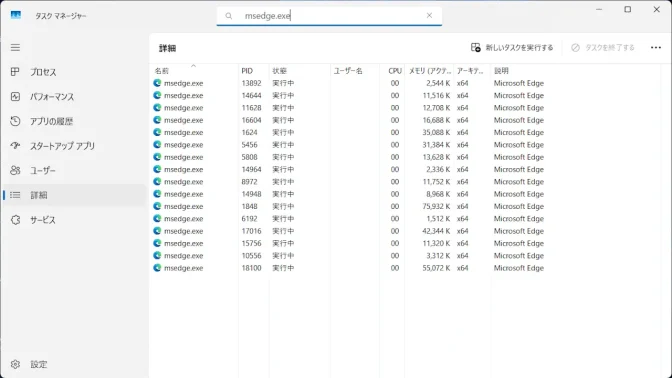
Task: Click Edge icon in PID 14948 row
Action: coord(157,194)
